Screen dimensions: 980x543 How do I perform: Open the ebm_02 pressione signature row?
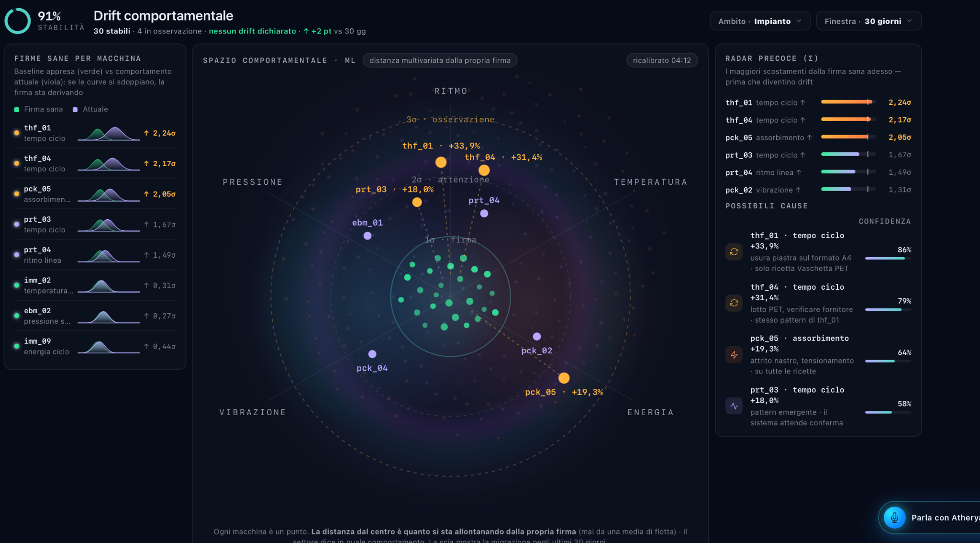click(95, 316)
